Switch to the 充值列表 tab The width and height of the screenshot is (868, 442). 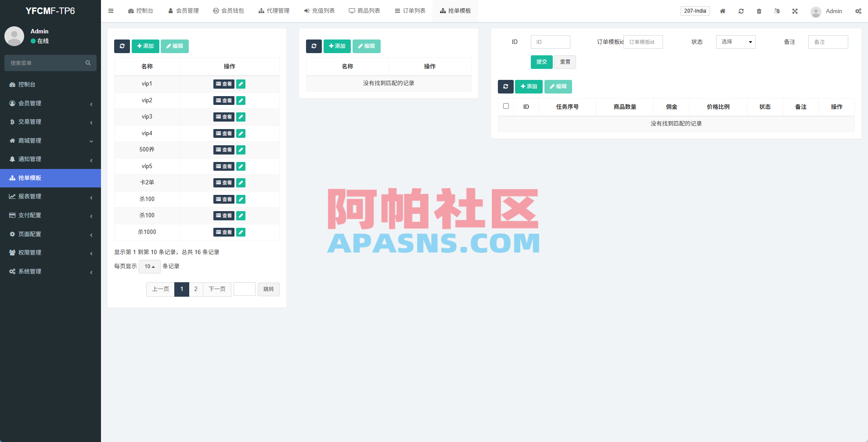[x=319, y=11]
